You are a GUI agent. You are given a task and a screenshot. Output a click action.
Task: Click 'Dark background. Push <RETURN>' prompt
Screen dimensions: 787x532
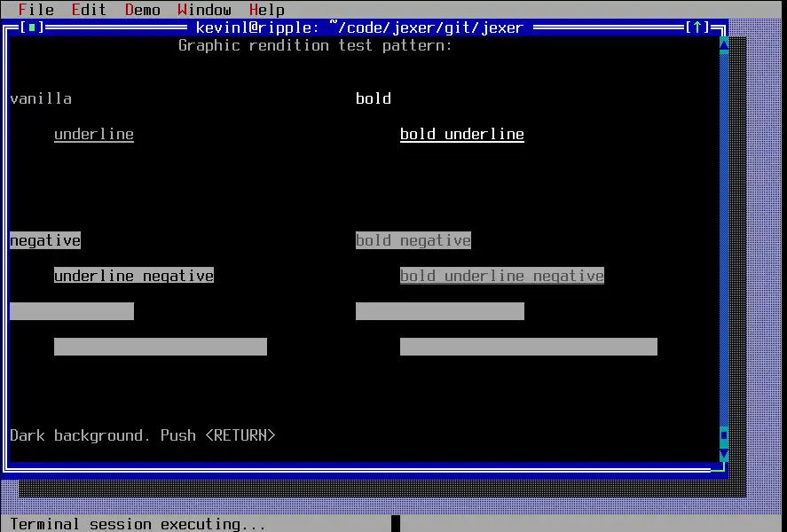[x=143, y=435]
